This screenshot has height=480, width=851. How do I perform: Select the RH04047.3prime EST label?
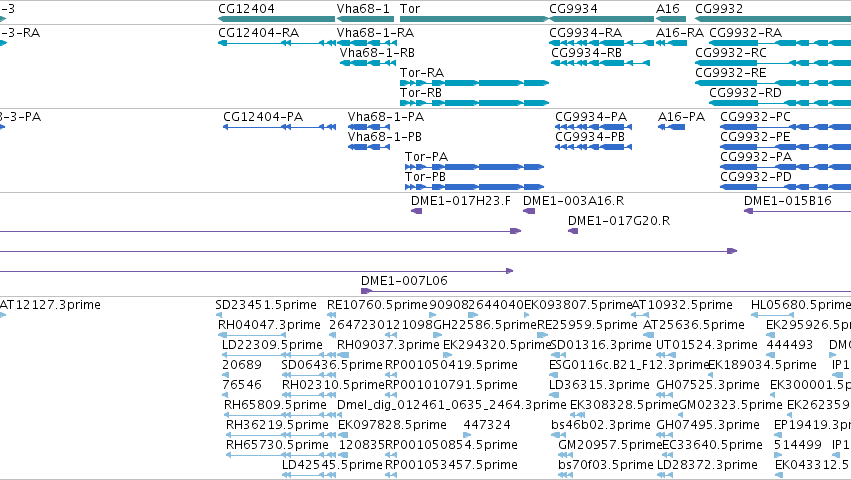[x=269, y=325]
